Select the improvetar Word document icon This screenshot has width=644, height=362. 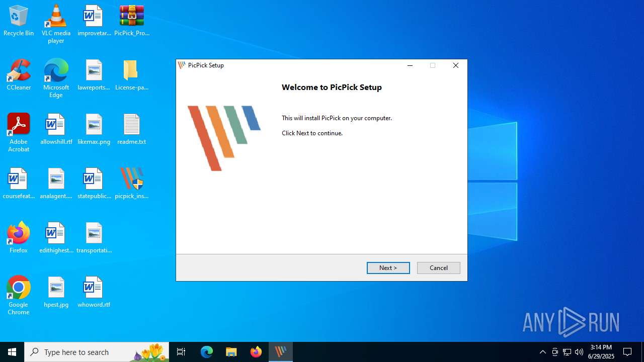[x=94, y=21]
